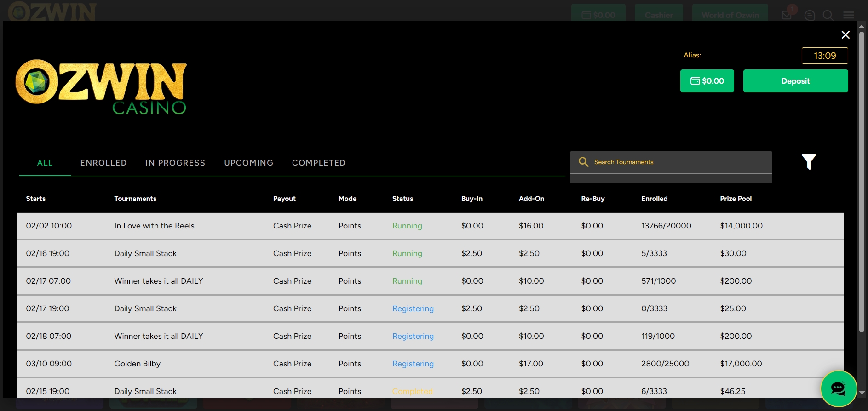Click the Ozwin Casino logo
The image size is (868, 411).
(101, 87)
